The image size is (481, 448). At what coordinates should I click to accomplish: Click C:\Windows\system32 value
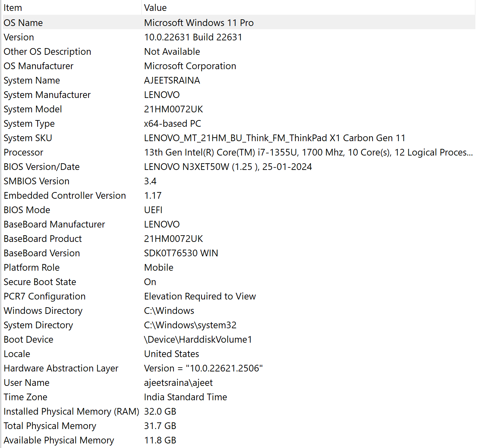(190, 325)
